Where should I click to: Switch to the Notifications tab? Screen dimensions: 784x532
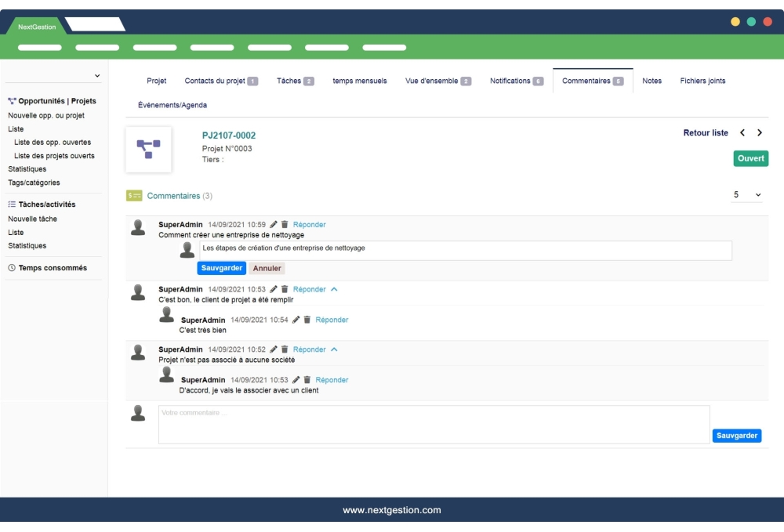tap(510, 80)
